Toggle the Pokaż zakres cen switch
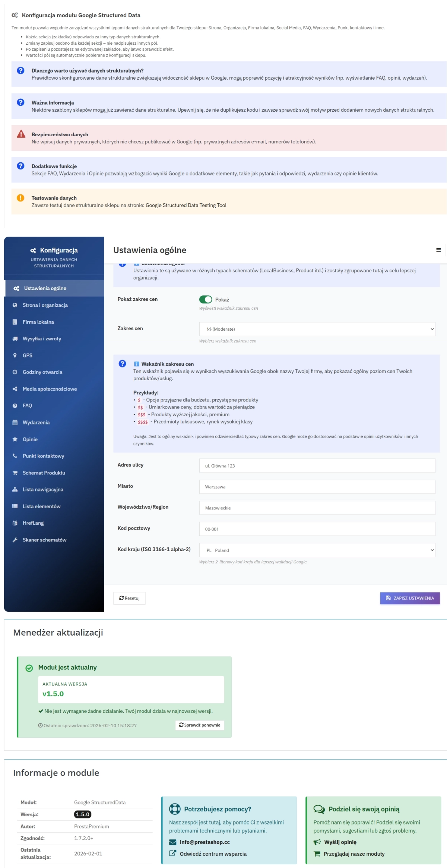Image resolution: width=447 pixels, height=868 pixels. click(x=206, y=299)
